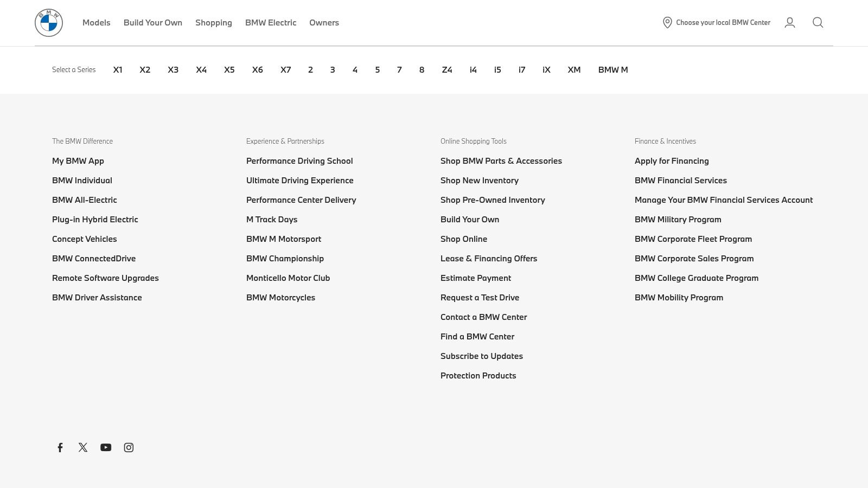Open Estimate Payment link
Viewport: 868px width, 488px height.
[476, 278]
